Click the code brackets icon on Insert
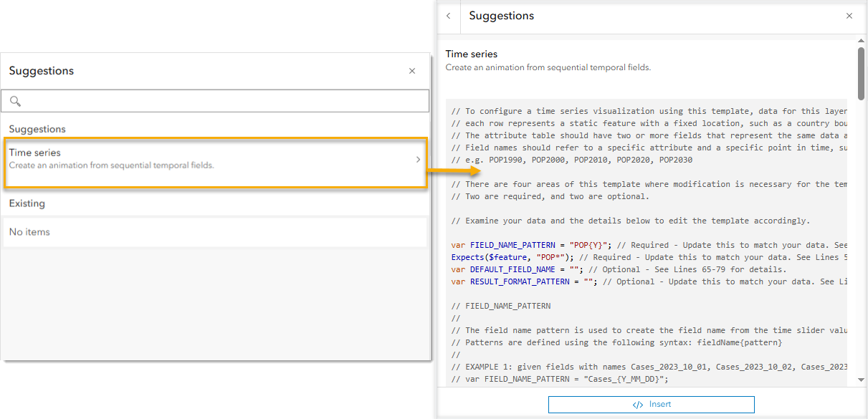 pyautogui.click(x=638, y=405)
